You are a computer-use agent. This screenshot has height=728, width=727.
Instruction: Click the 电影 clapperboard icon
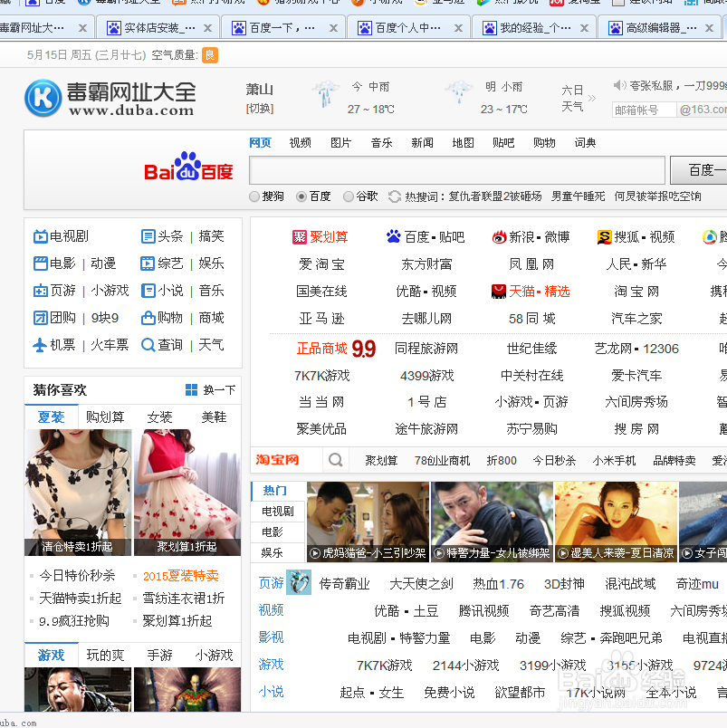41,263
